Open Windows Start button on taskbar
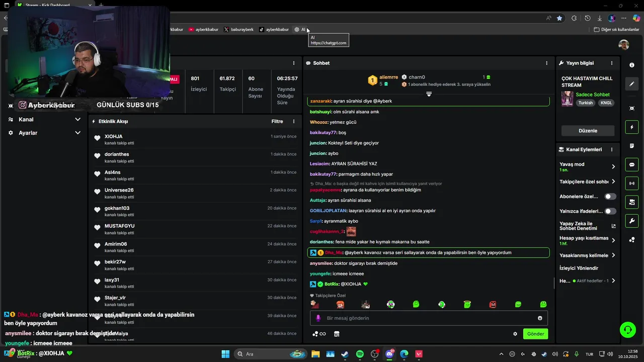 point(225,354)
